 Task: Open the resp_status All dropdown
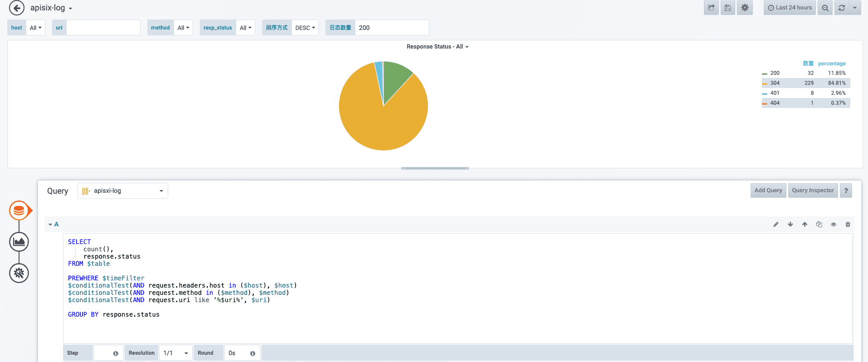[245, 28]
